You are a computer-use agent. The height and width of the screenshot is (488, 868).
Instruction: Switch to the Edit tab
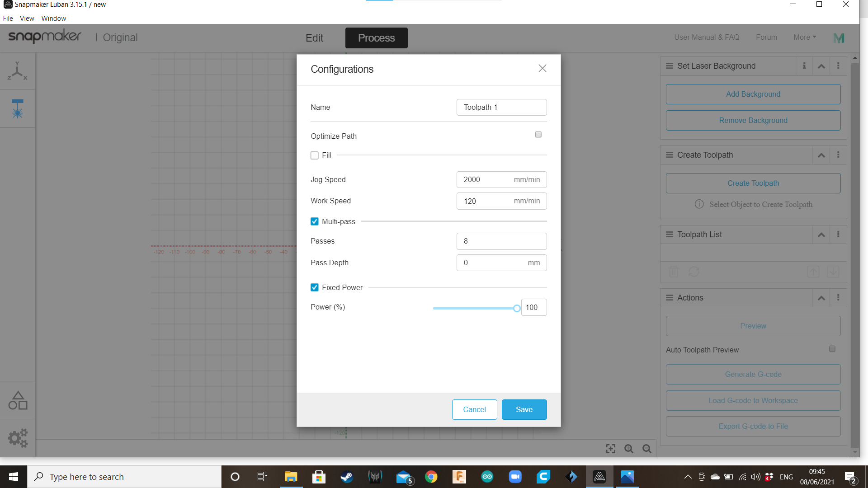click(314, 38)
